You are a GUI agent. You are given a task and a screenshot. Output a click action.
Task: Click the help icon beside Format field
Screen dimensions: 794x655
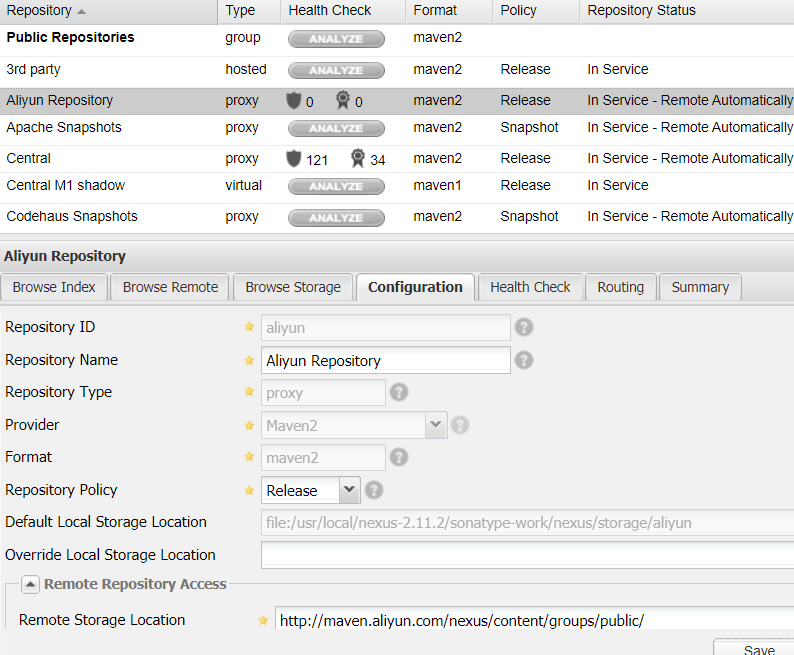[x=399, y=458]
